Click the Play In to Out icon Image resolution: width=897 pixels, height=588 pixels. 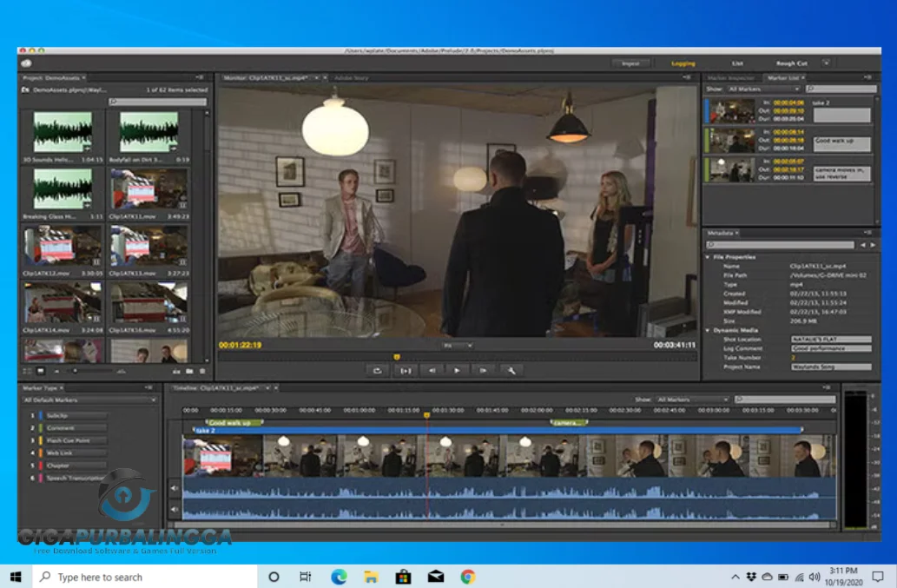[406, 370]
